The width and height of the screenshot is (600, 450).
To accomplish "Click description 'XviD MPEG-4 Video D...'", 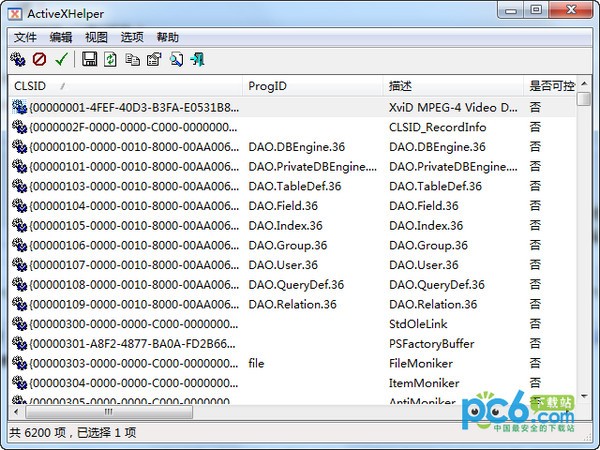I will tap(453, 108).
